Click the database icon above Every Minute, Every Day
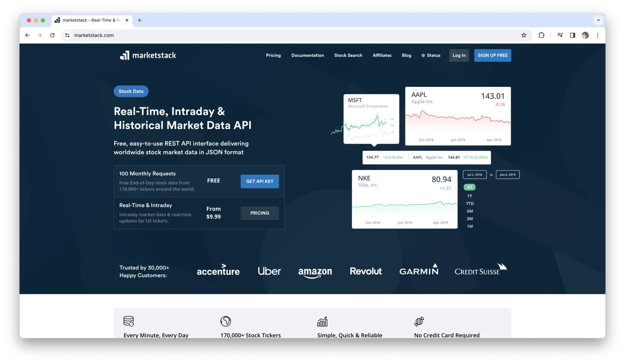This screenshot has width=625, height=364. click(x=128, y=321)
